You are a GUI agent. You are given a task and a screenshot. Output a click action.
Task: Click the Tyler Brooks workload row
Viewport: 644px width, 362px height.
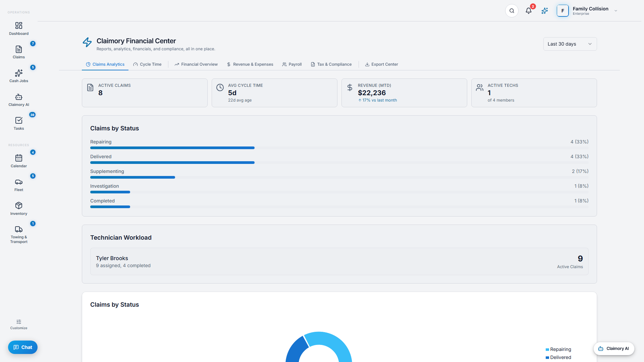click(x=339, y=261)
